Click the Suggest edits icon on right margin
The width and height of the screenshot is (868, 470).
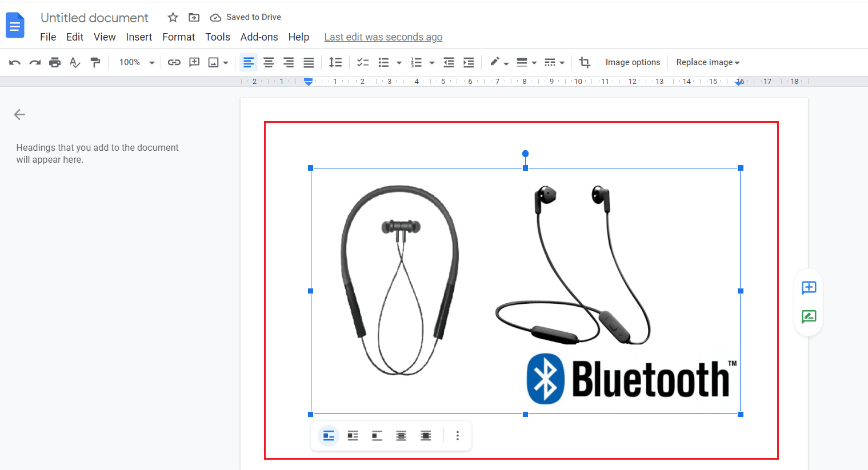[x=809, y=317]
